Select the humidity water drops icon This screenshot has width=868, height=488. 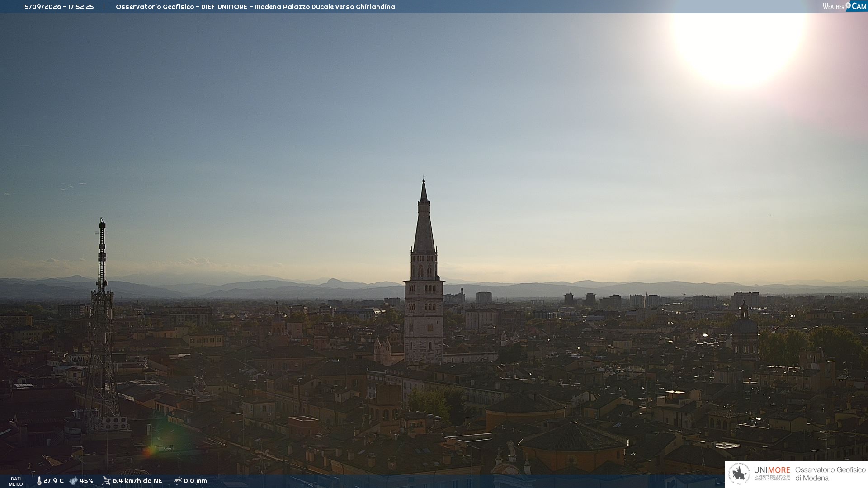73,481
